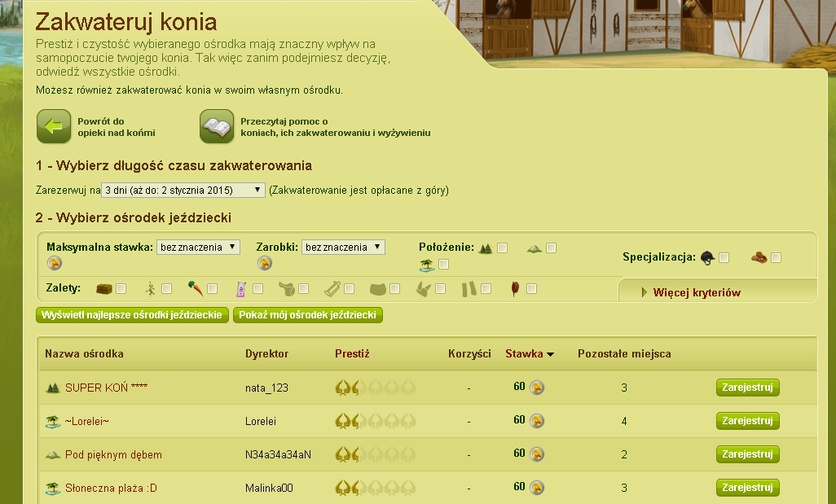This screenshot has width=836, height=504.
Task: Click director name Malinka00
Action: coord(269,488)
